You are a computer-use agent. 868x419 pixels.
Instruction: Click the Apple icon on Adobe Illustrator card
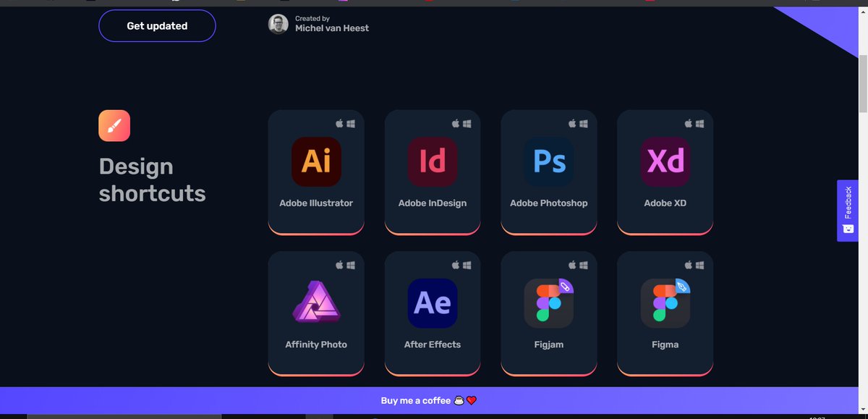(x=339, y=124)
